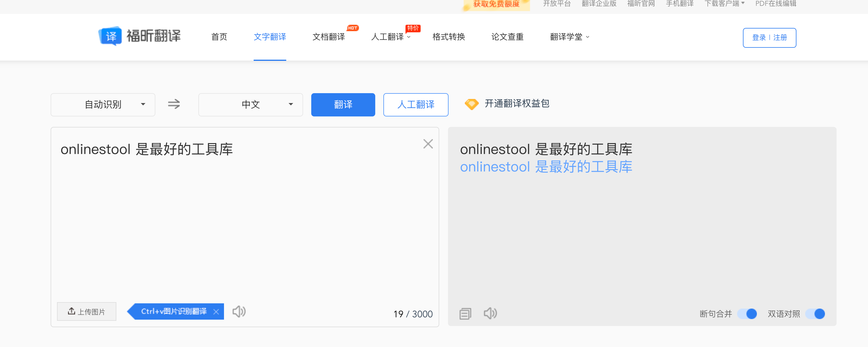Viewport: 868px width, 347px height.
Task: Click the 登录 | 注册 button
Action: point(769,38)
